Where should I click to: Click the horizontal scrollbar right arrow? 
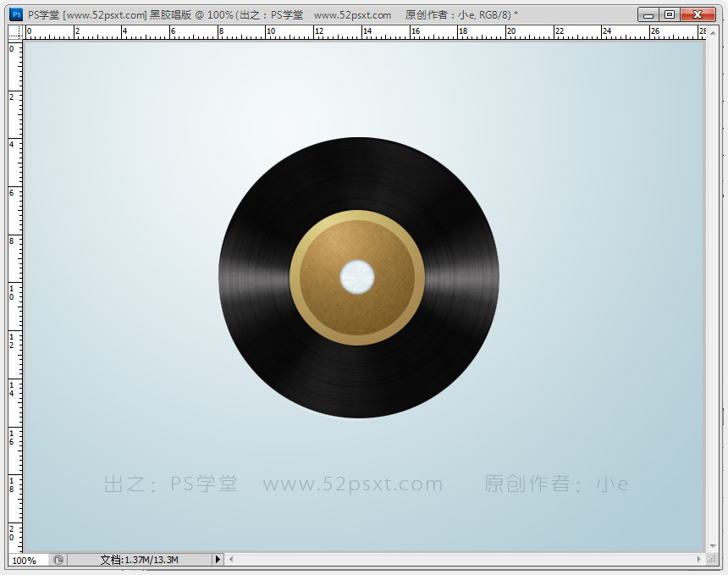[699, 560]
